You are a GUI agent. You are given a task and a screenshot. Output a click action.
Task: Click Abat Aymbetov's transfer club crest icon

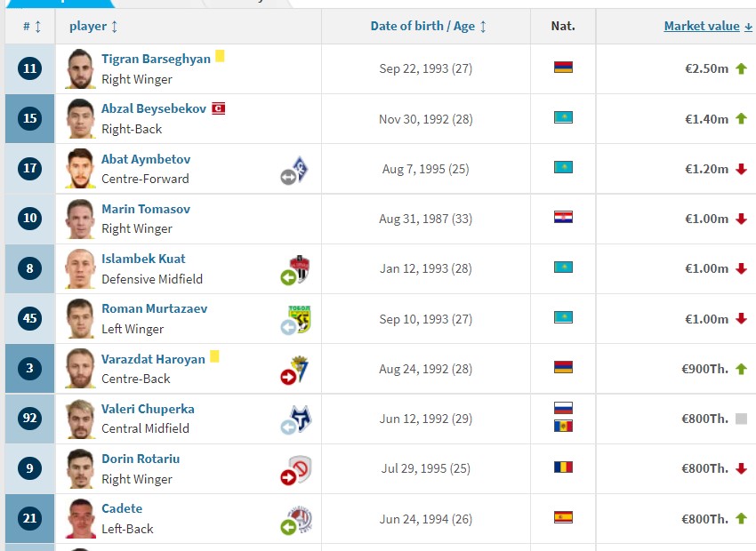pos(294,170)
